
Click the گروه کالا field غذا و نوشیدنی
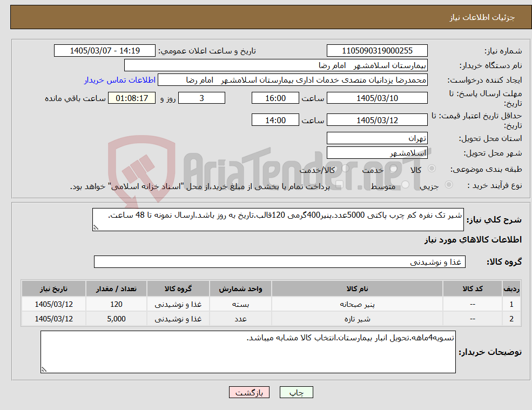[x=280, y=261]
